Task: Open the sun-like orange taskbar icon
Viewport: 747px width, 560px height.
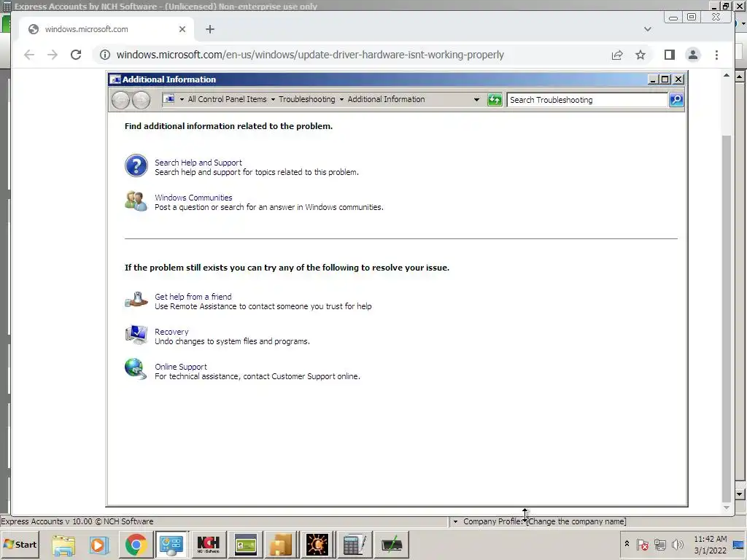Action: 317,545
